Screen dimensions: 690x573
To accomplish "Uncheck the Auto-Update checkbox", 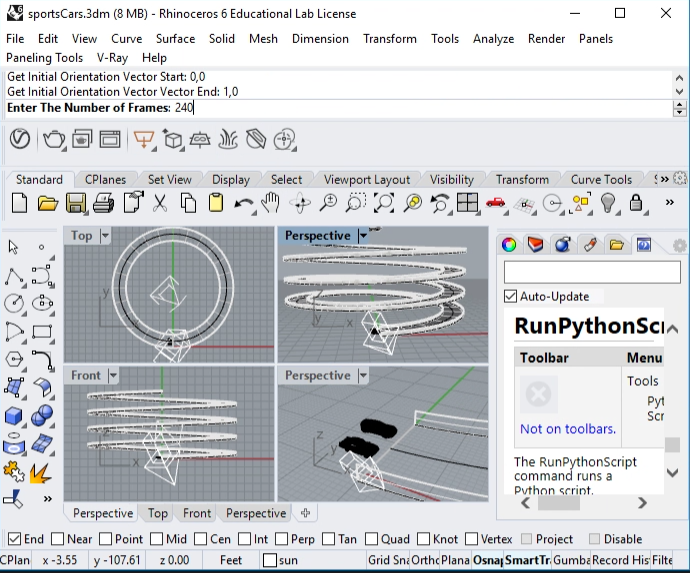I will click(x=510, y=296).
